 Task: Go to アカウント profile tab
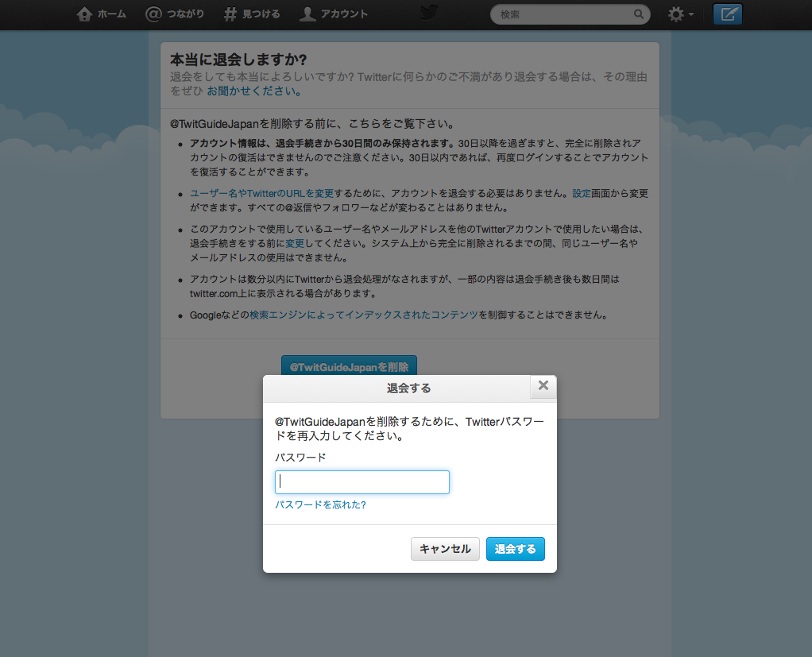pos(334,14)
